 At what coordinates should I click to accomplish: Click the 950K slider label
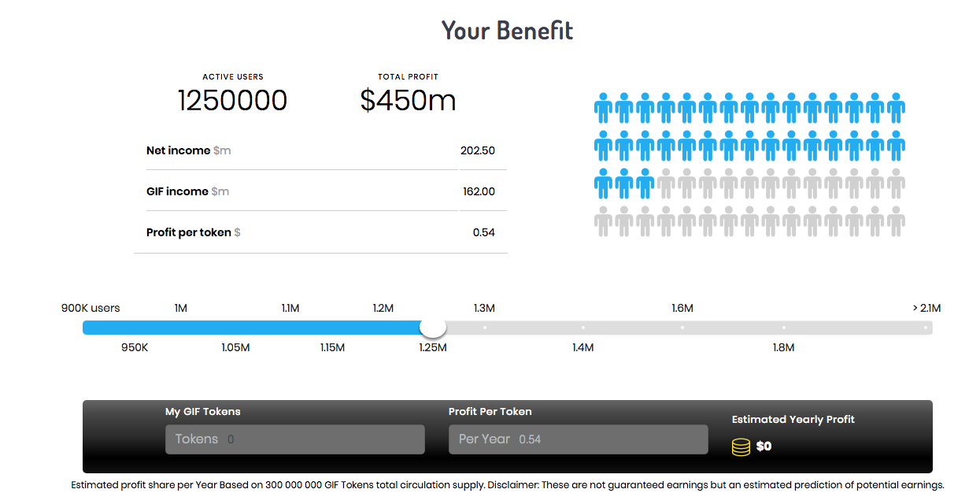coord(135,347)
